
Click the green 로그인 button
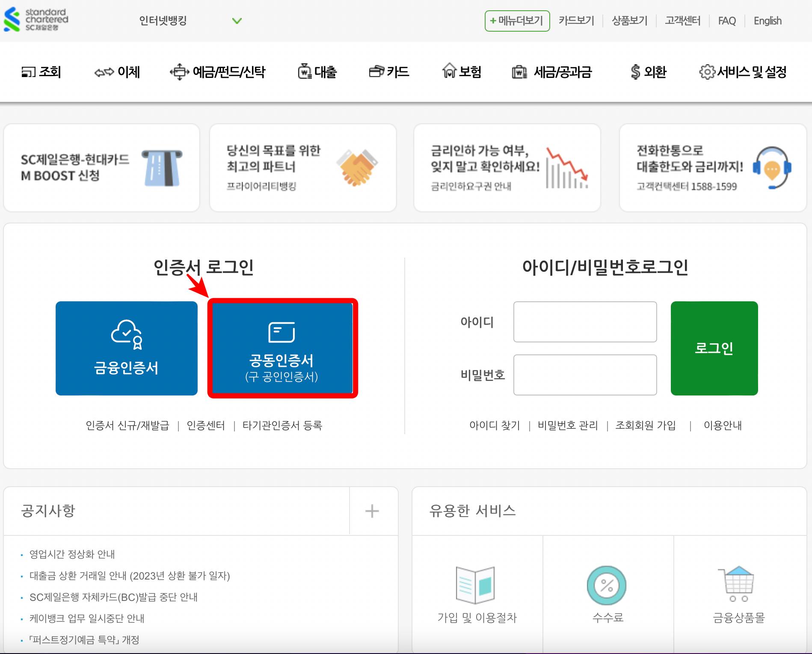click(714, 348)
